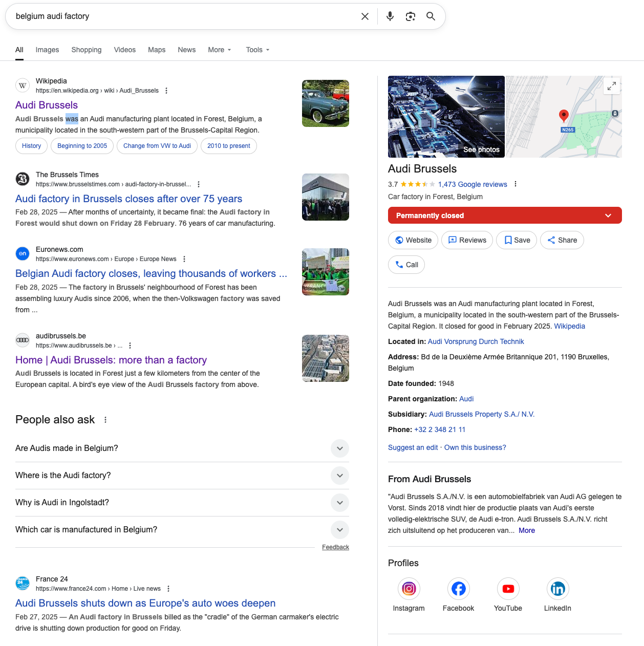Click the Euronews site favicon
The image size is (644, 646).
point(23,254)
